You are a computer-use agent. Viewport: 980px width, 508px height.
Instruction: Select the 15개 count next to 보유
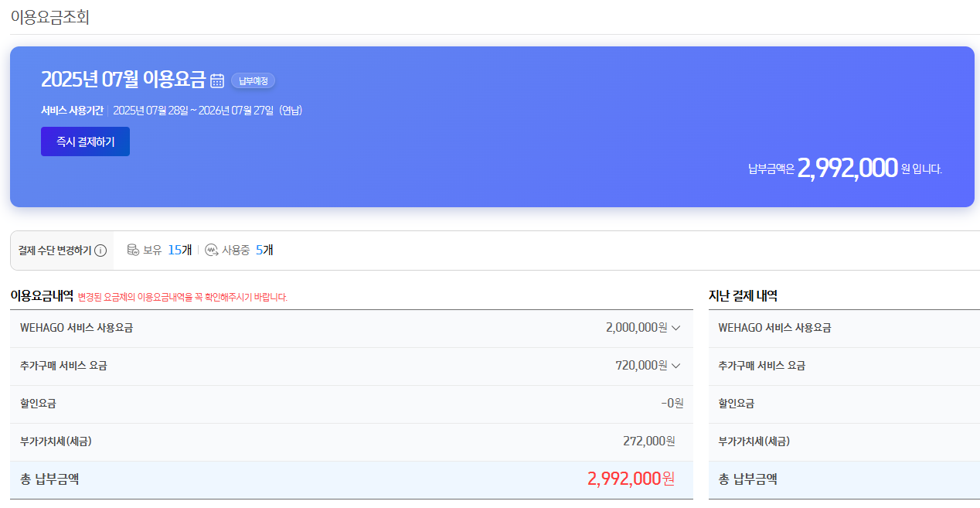pos(179,250)
